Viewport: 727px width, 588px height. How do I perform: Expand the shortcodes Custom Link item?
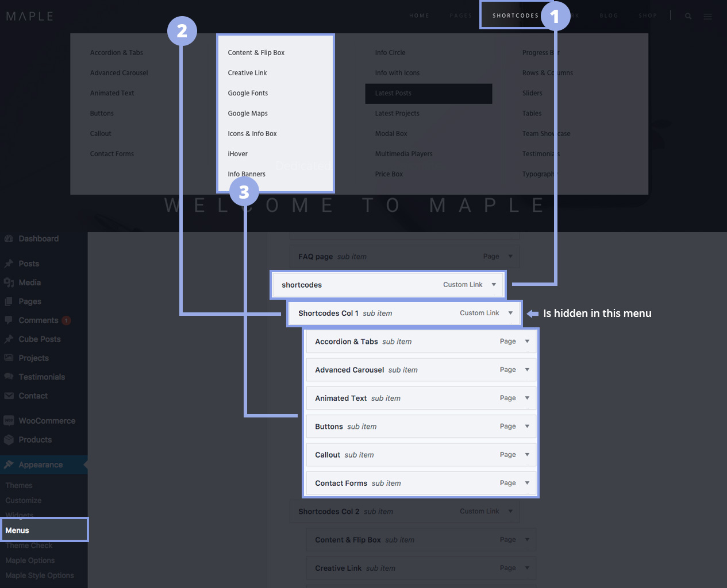point(494,285)
